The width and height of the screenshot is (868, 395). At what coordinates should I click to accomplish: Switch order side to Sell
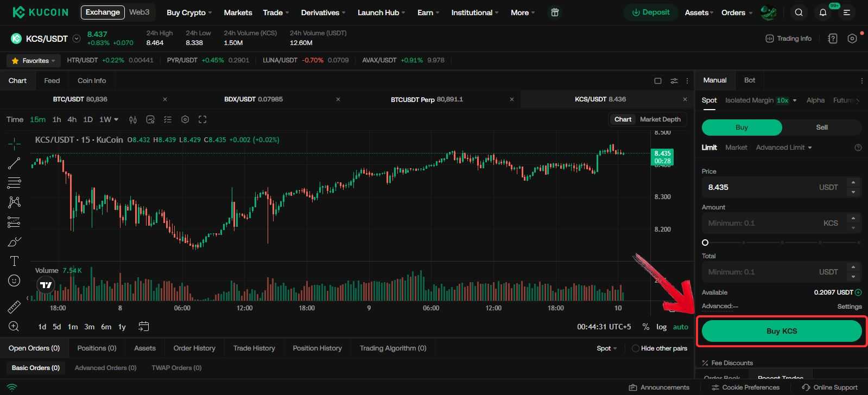click(822, 128)
